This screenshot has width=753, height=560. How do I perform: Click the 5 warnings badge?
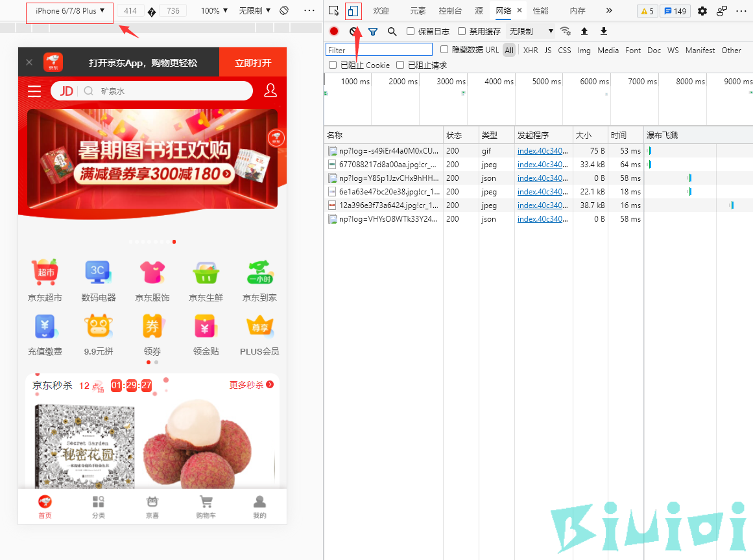pos(647,11)
